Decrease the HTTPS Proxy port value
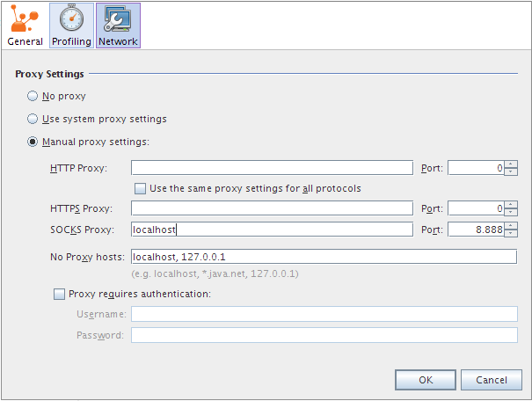Viewport: 532px width, 401px height. tap(511, 212)
